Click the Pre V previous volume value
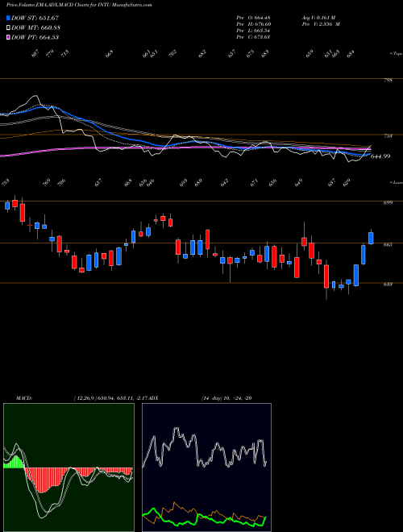The height and width of the screenshot is (532, 403). (321, 24)
